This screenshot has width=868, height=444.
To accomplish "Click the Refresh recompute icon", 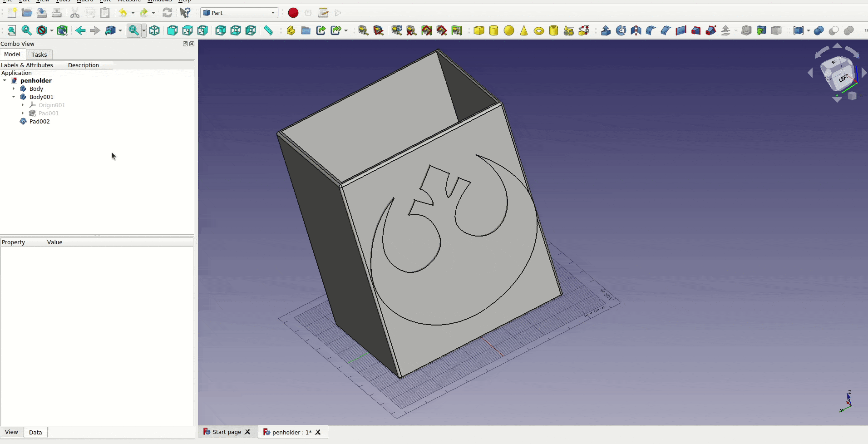I will 167,13.
